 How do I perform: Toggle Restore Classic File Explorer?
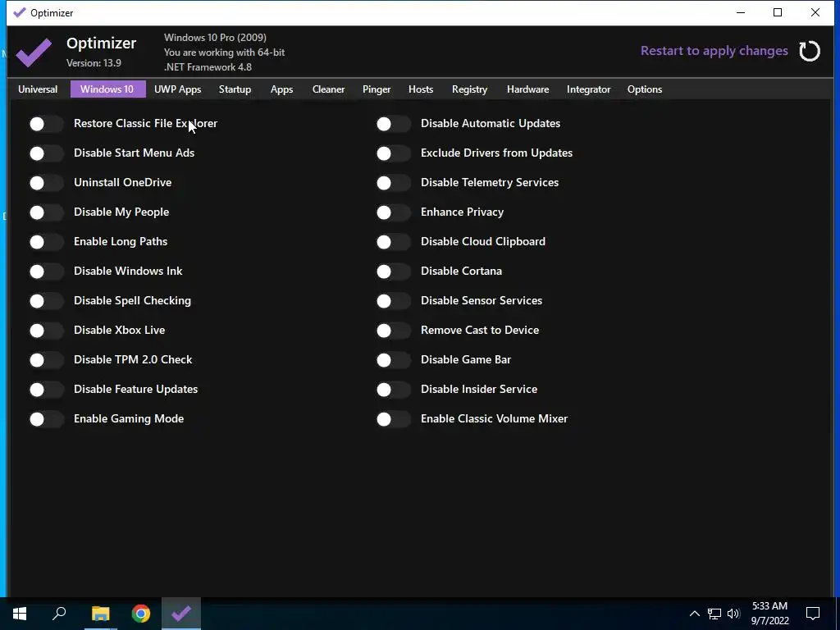tap(46, 124)
